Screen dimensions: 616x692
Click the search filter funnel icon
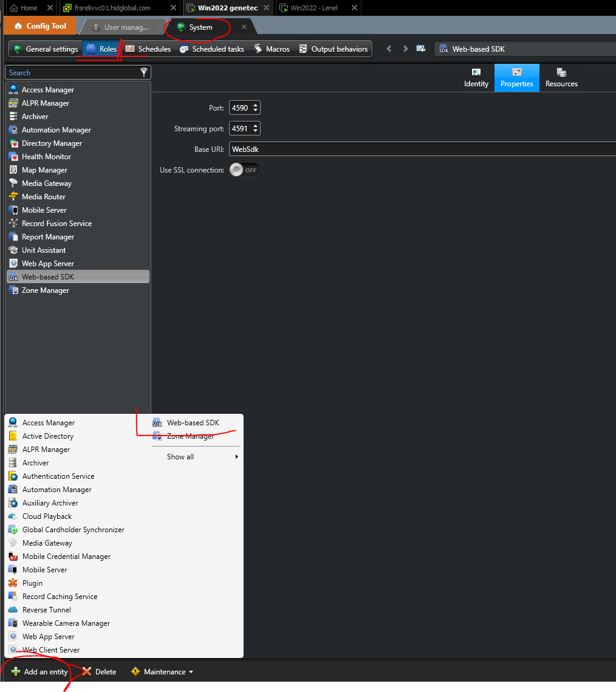[144, 72]
